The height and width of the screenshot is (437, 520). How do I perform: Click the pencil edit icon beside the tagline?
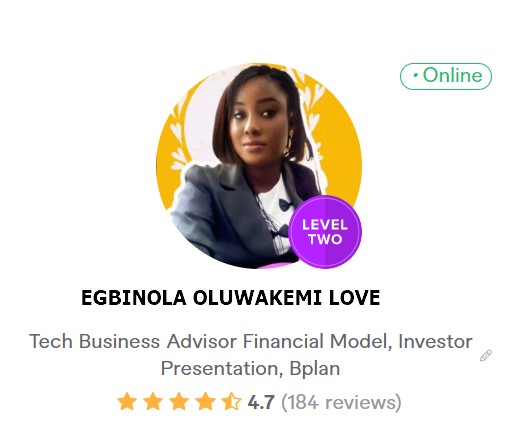coord(486,355)
